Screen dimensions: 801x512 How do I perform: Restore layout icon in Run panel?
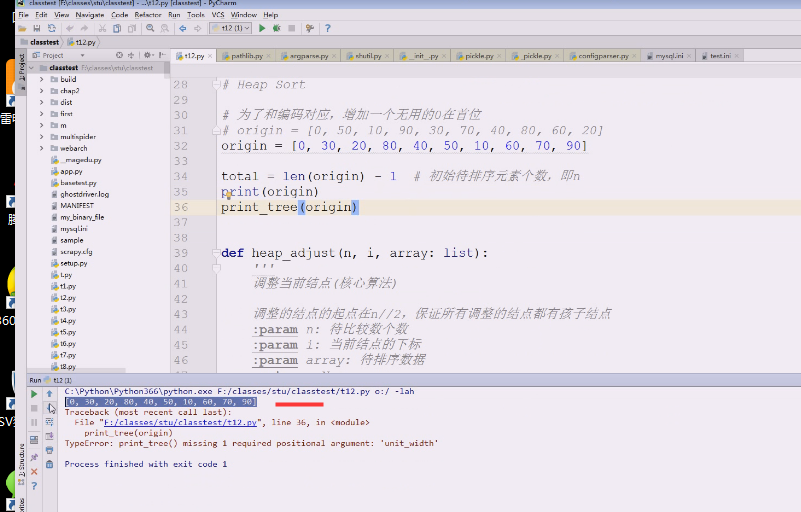[x=34, y=440]
